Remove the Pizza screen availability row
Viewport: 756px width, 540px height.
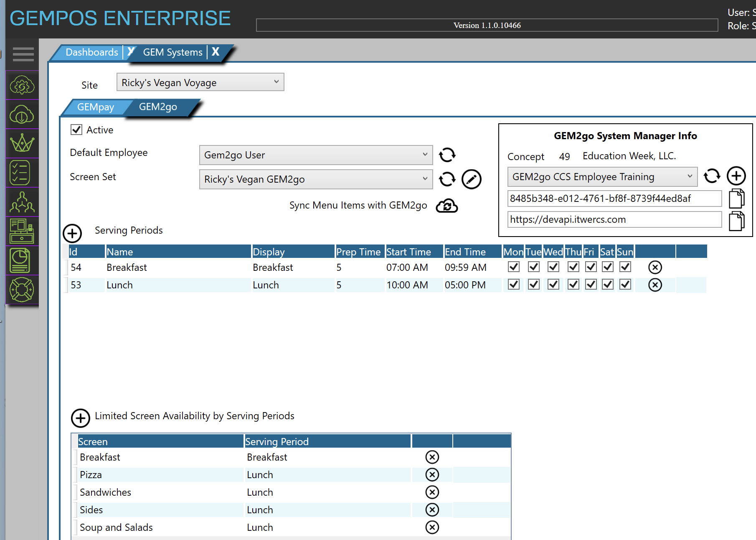coord(432,474)
